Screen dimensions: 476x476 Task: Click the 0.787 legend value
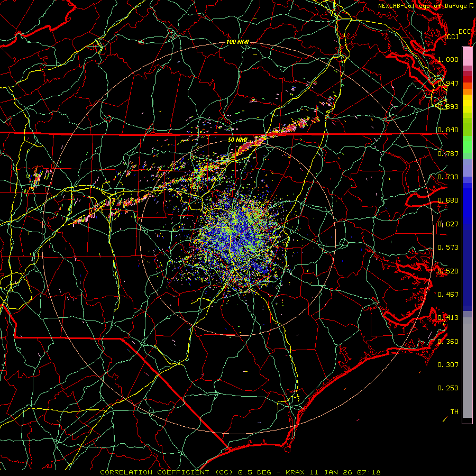tap(448, 153)
